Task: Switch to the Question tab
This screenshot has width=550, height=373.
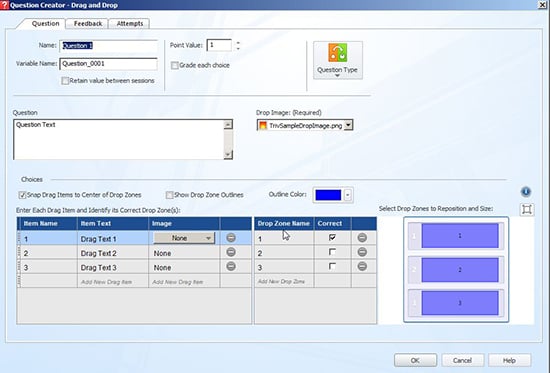Action: tap(45, 24)
